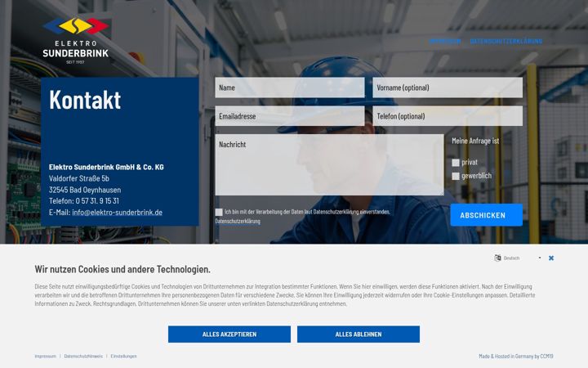Open Impressum link in the cookie banner footer
Image resolution: width=588 pixels, height=368 pixels.
coord(46,356)
